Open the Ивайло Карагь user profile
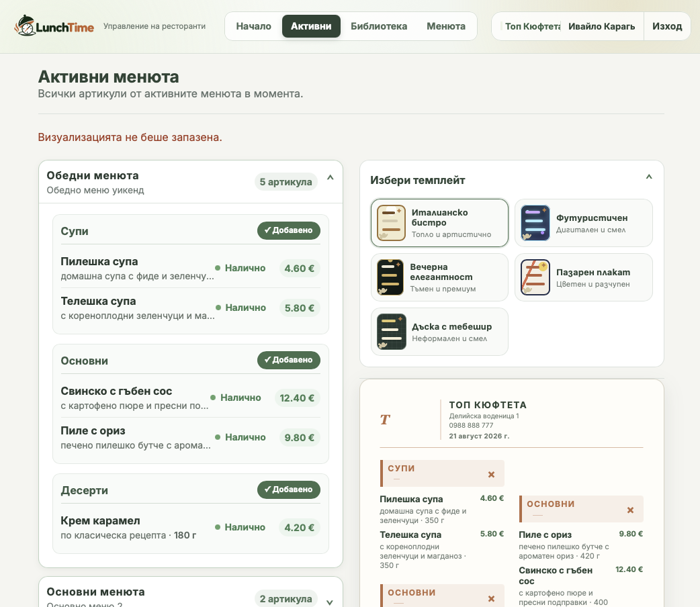 (x=602, y=26)
